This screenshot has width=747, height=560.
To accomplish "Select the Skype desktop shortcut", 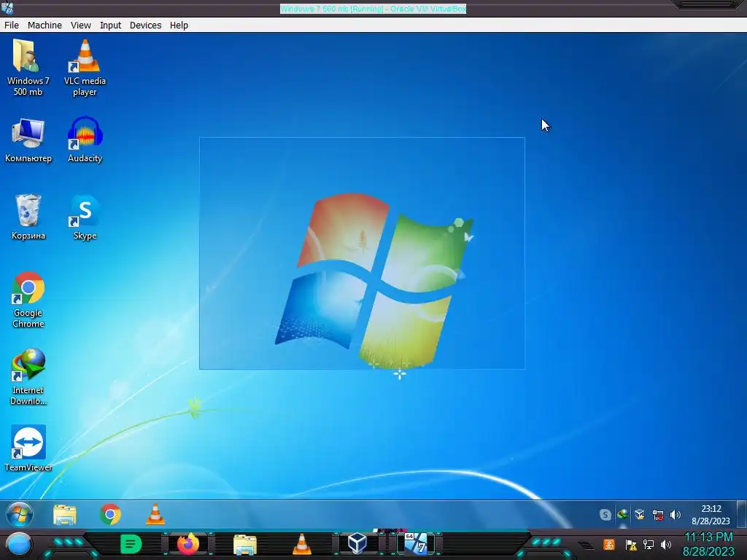I will click(85, 217).
